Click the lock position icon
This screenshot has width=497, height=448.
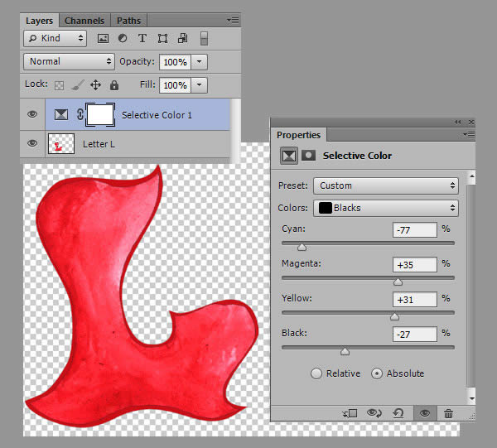[x=95, y=84]
